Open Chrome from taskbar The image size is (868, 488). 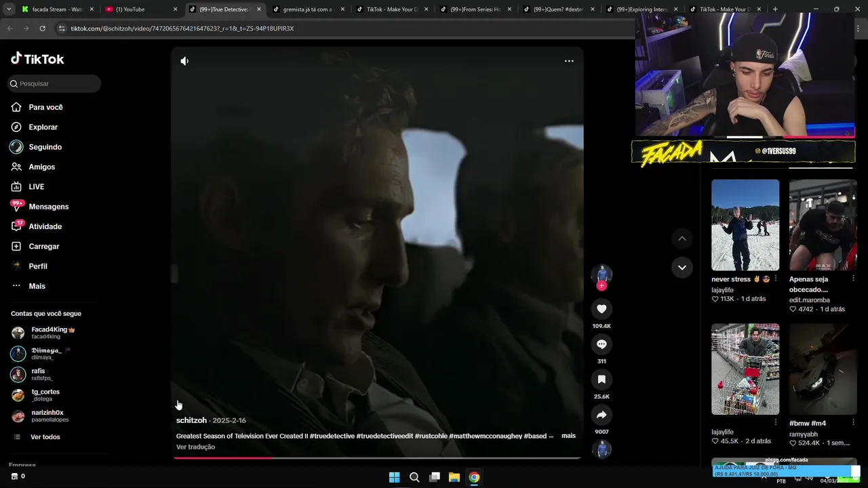(474, 477)
